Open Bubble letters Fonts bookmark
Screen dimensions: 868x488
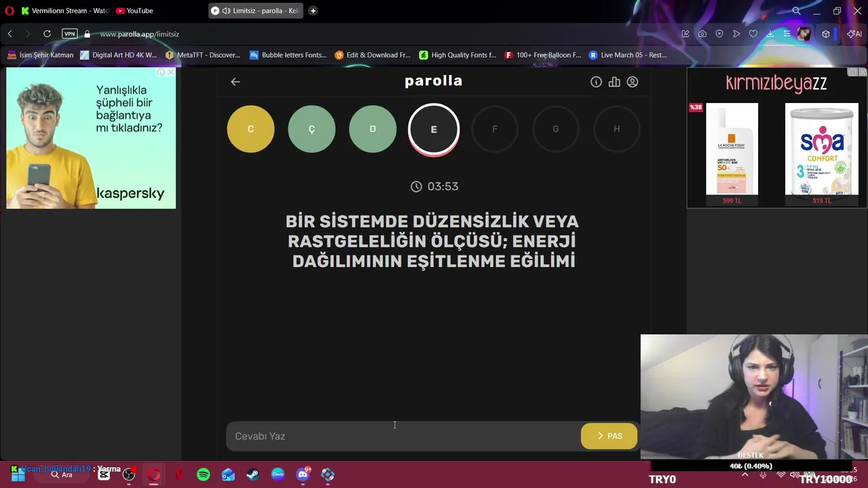pyautogui.click(x=288, y=55)
